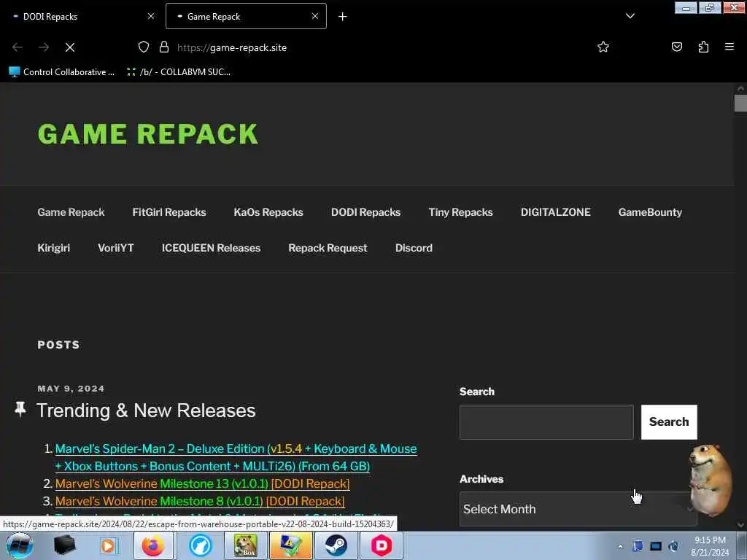Click the tray icon beside the clock
This screenshot has width=747, height=560.
673,546
